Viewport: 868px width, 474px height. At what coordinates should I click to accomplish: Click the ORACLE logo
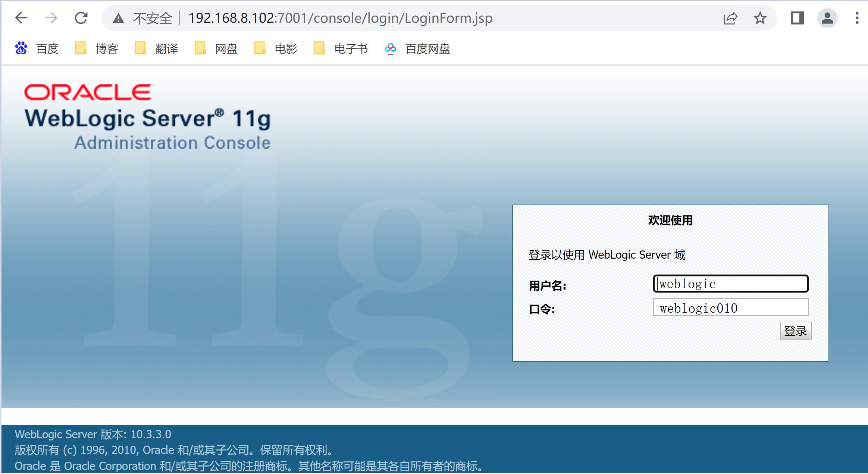(88, 92)
